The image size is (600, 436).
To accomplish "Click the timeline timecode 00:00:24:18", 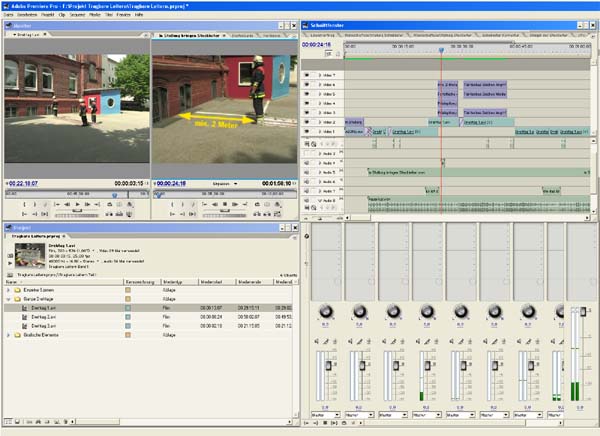I will (x=316, y=44).
